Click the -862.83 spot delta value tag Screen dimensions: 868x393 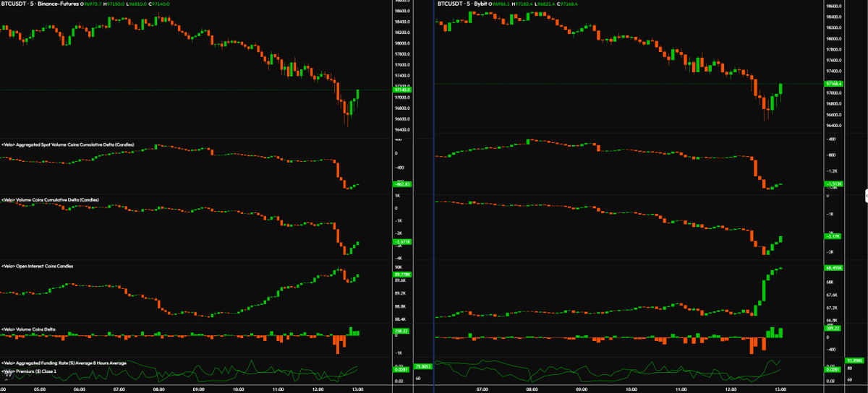coord(401,184)
